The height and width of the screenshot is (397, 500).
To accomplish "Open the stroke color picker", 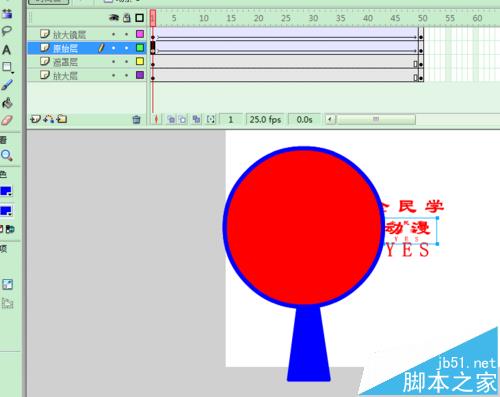I will tap(6, 191).
